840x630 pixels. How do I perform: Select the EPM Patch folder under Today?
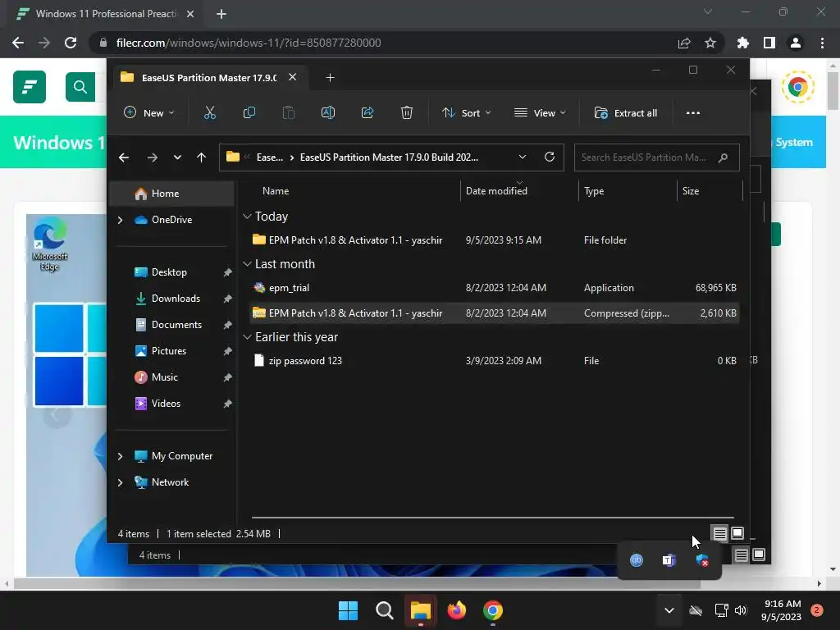495,240
